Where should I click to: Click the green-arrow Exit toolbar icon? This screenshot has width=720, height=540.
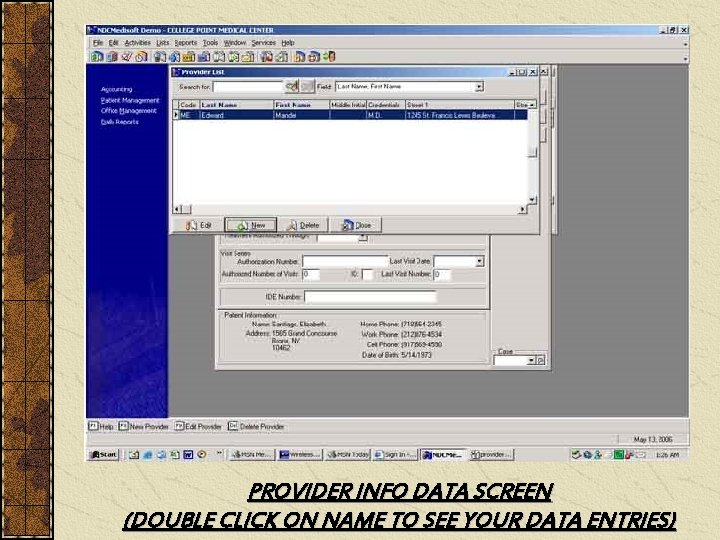click(x=329, y=56)
